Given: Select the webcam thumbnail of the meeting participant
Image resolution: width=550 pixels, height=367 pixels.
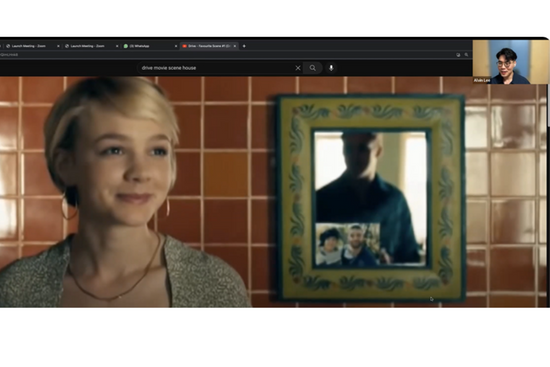Looking at the screenshot, I should pyautogui.click(x=510, y=62).
